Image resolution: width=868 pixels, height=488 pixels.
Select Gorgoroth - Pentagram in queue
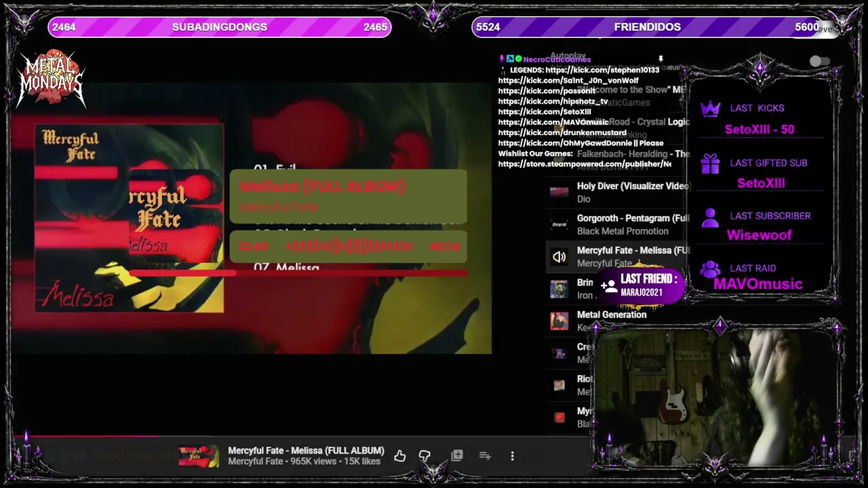click(x=633, y=218)
